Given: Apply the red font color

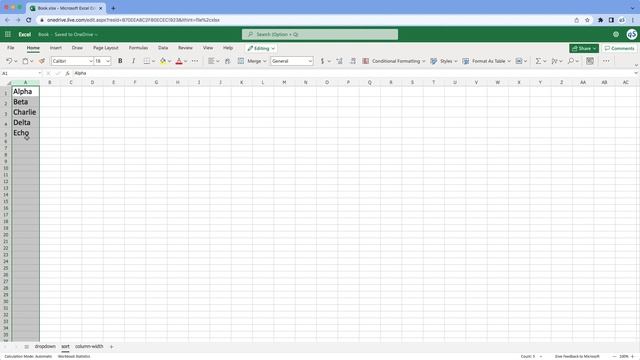Looking at the screenshot, I should click(178, 61).
